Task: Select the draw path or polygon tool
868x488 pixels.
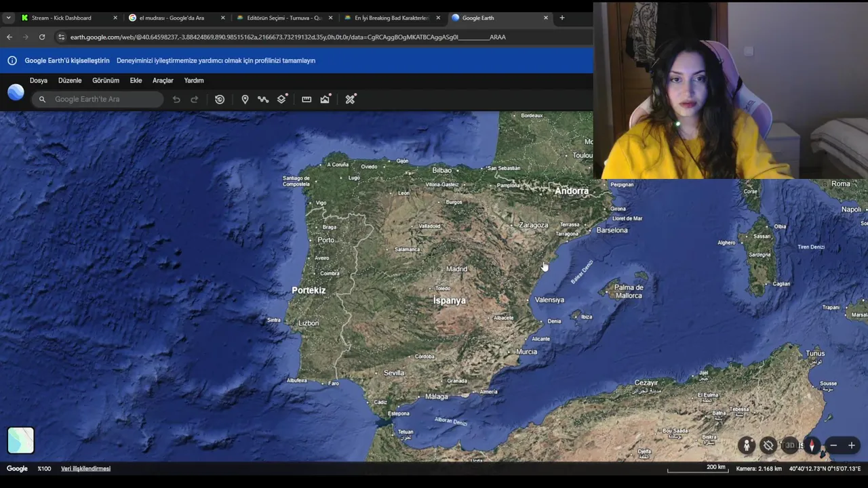Action: pyautogui.click(x=263, y=99)
